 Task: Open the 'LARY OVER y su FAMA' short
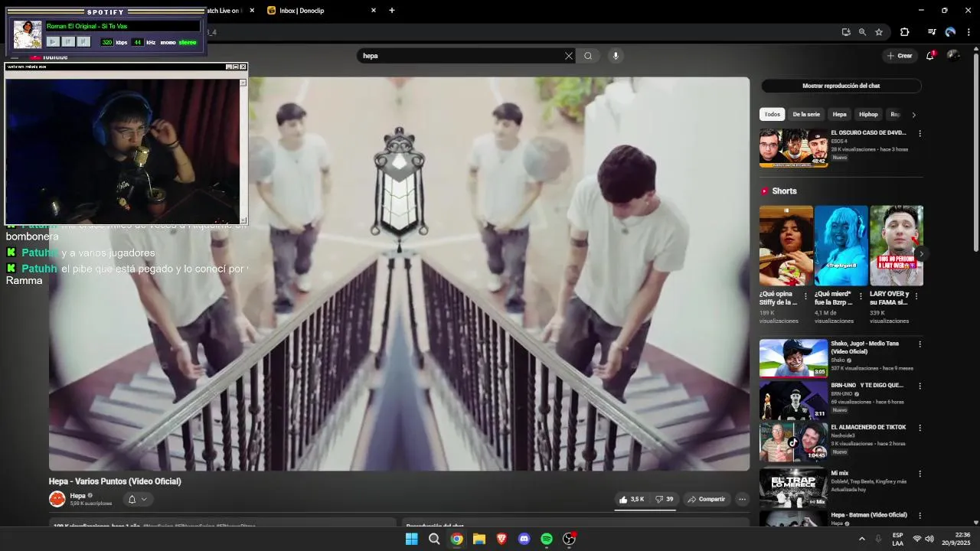coord(897,246)
